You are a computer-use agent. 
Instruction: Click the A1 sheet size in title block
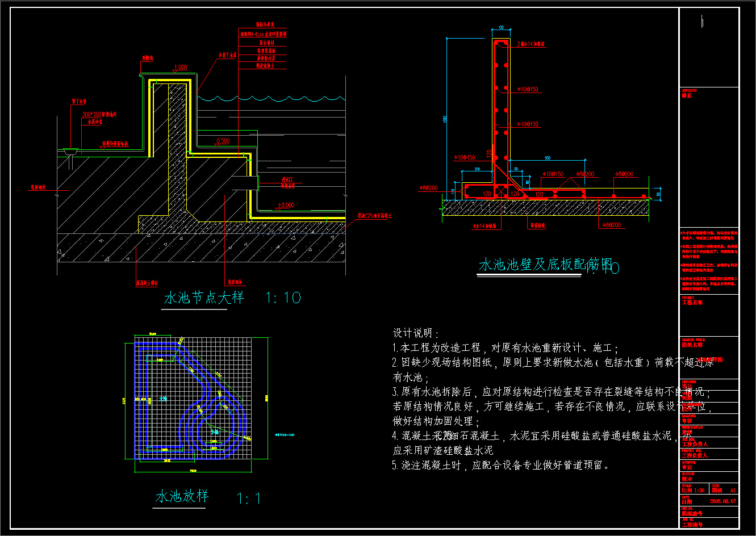pyautogui.click(x=733, y=489)
